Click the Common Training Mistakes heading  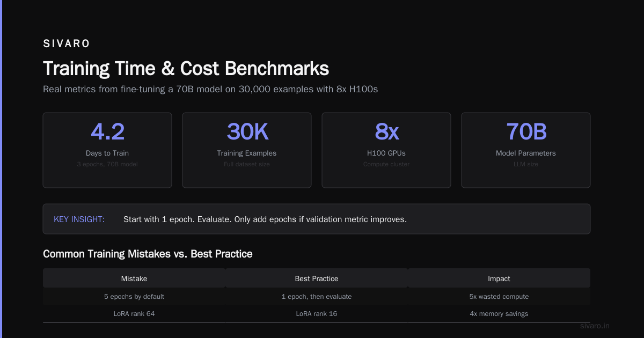click(x=148, y=254)
